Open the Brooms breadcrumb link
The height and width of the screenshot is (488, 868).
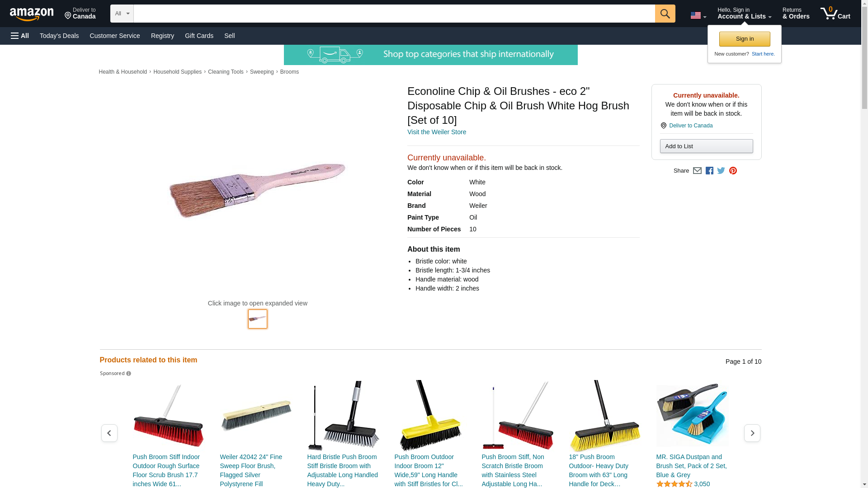point(289,72)
